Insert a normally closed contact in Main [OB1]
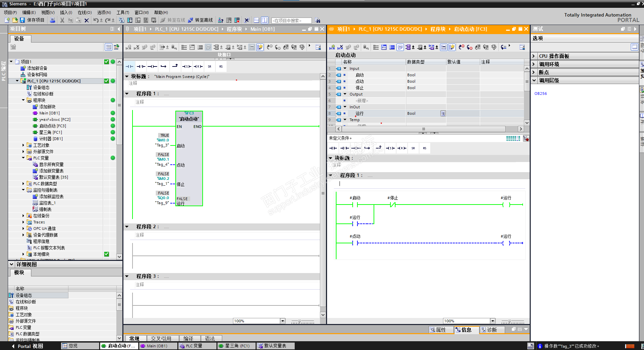 click(141, 66)
